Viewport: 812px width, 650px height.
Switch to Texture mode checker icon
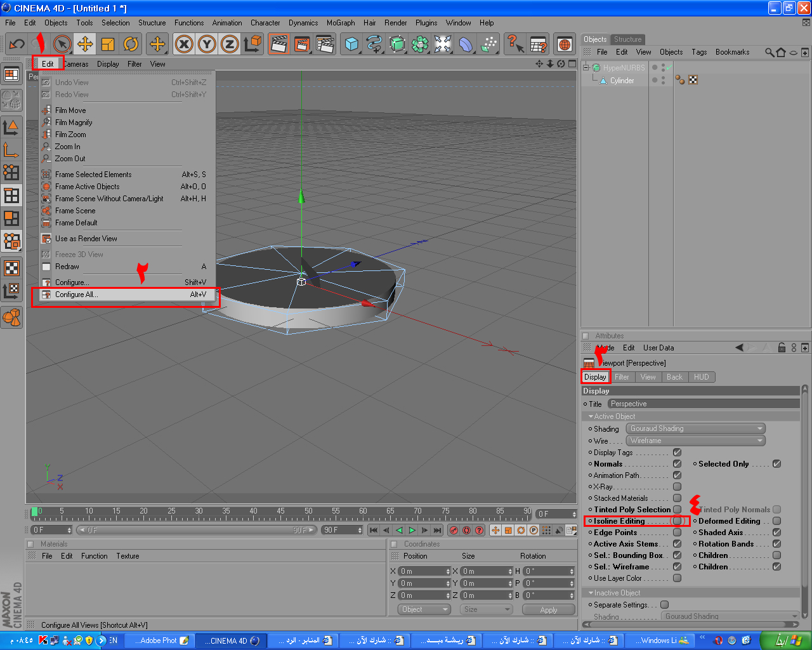tap(11, 268)
